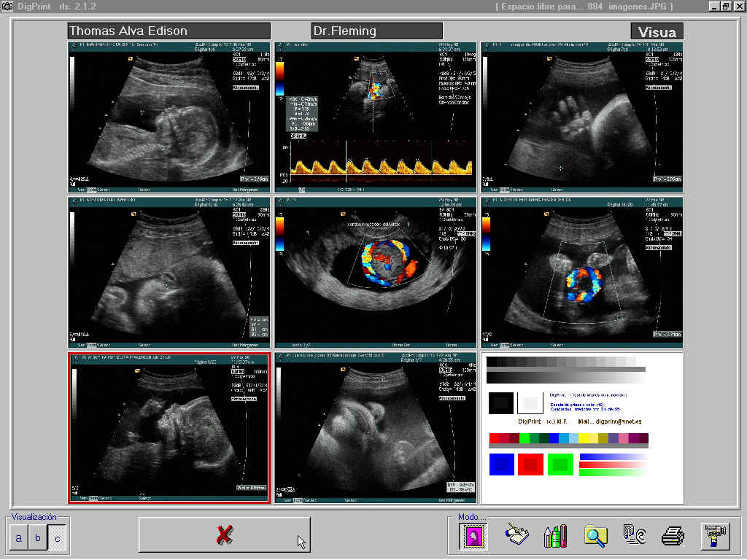Open the folder with magnifying glass icon
This screenshot has width=747, height=560.
595,536
